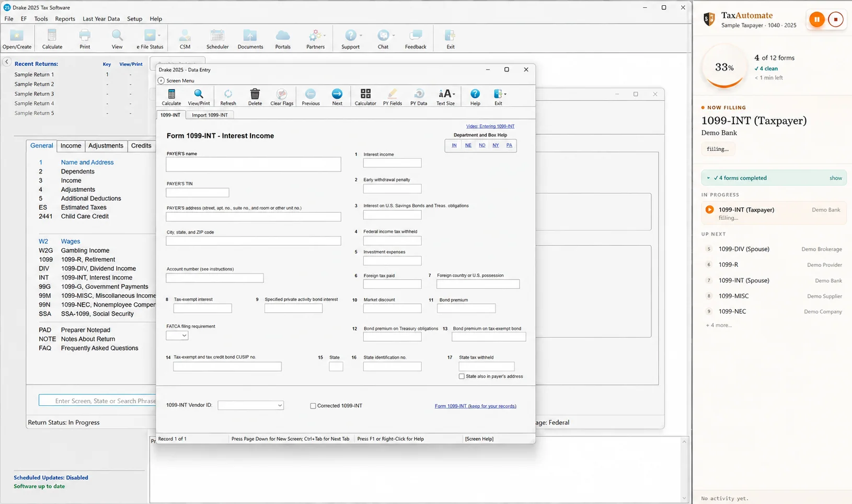Go to Previous screen arrow

(310, 97)
